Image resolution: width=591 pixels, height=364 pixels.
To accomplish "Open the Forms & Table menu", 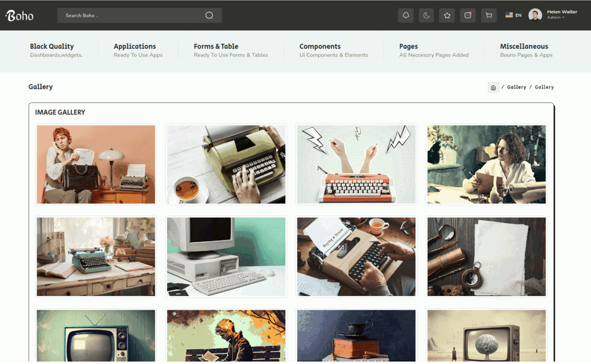I will [216, 46].
